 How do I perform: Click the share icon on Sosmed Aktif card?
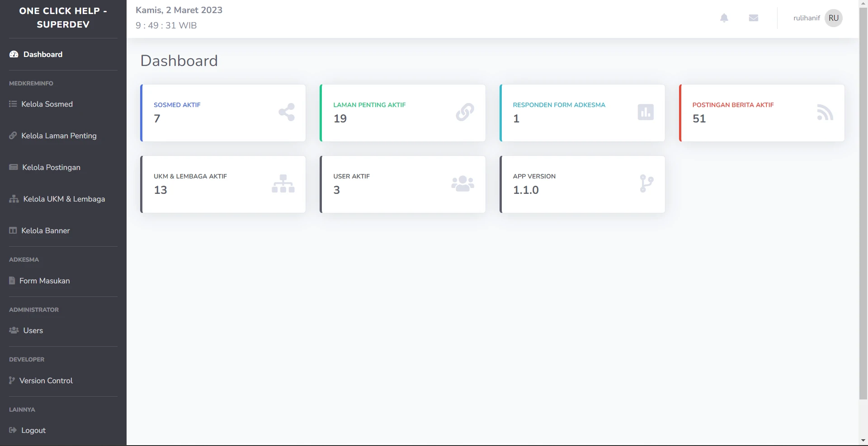(x=287, y=112)
